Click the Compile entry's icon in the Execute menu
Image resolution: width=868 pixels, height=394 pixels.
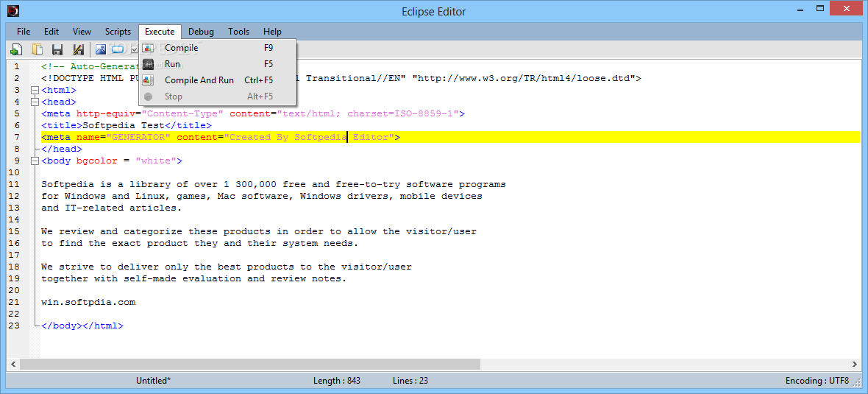148,48
